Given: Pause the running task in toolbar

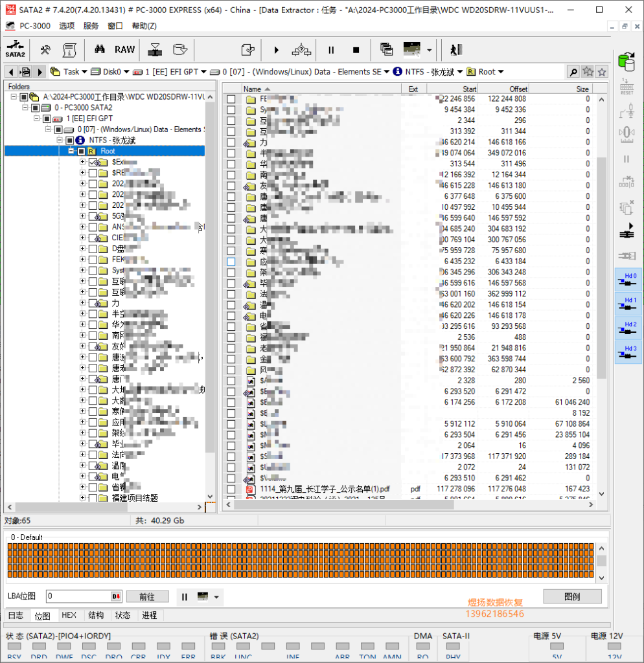Looking at the screenshot, I should coord(331,50).
